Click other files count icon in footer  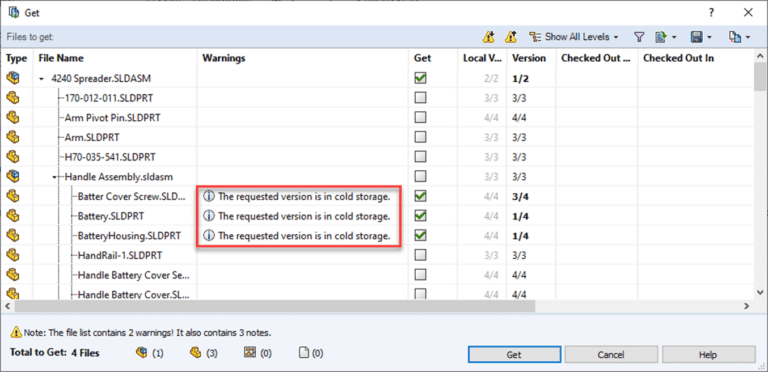303,353
